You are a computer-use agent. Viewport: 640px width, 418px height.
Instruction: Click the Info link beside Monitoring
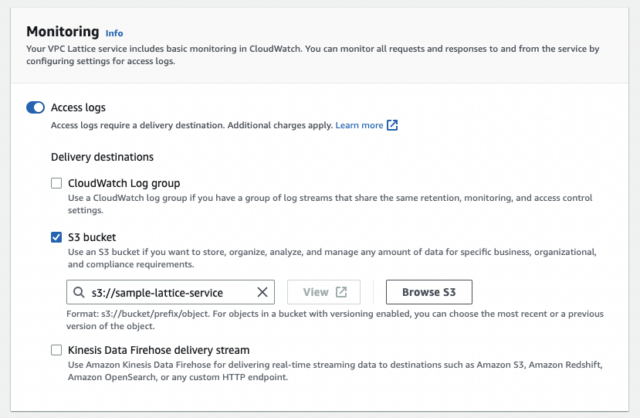tap(114, 33)
